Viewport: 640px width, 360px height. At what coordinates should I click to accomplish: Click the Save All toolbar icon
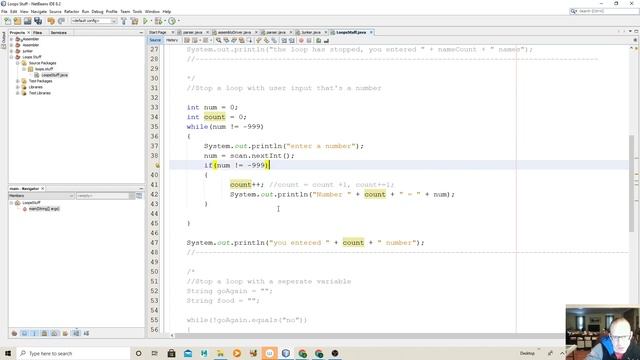[x=38, y=21]
